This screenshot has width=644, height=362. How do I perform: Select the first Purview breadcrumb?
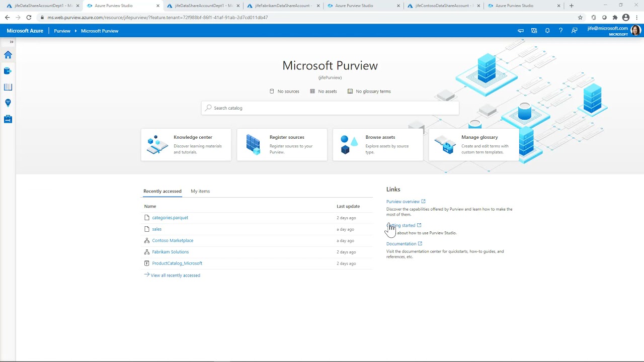click(x=62, y=31)
